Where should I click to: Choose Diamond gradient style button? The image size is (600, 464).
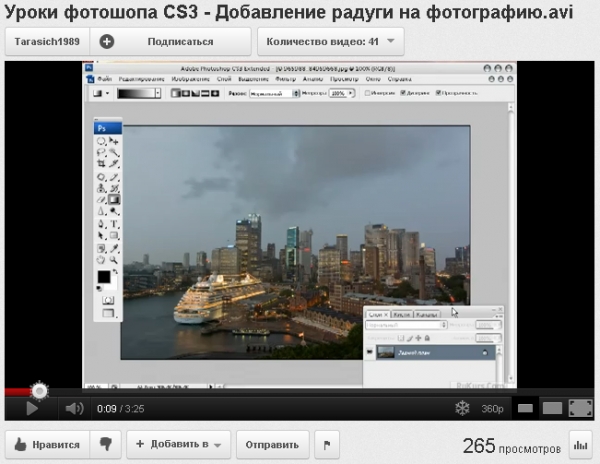[x=215, y=93]
